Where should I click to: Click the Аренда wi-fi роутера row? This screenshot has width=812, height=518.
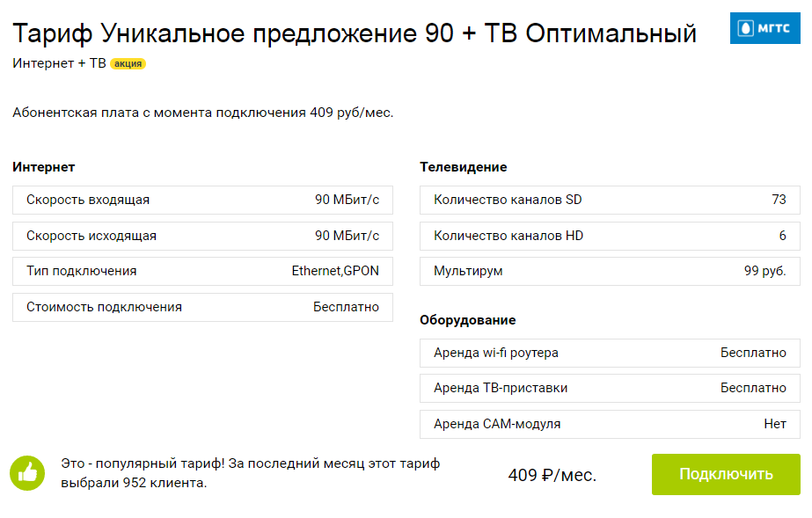610,353
